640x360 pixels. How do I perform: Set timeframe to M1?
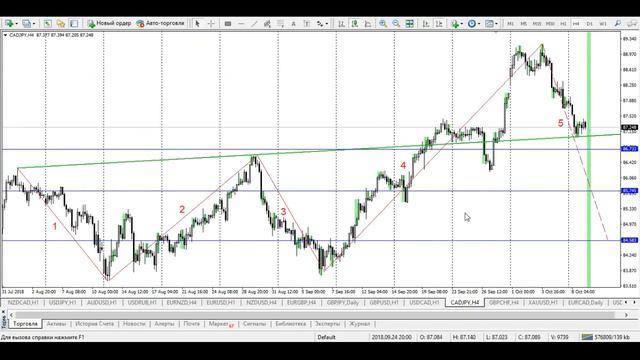coord(510,24)
